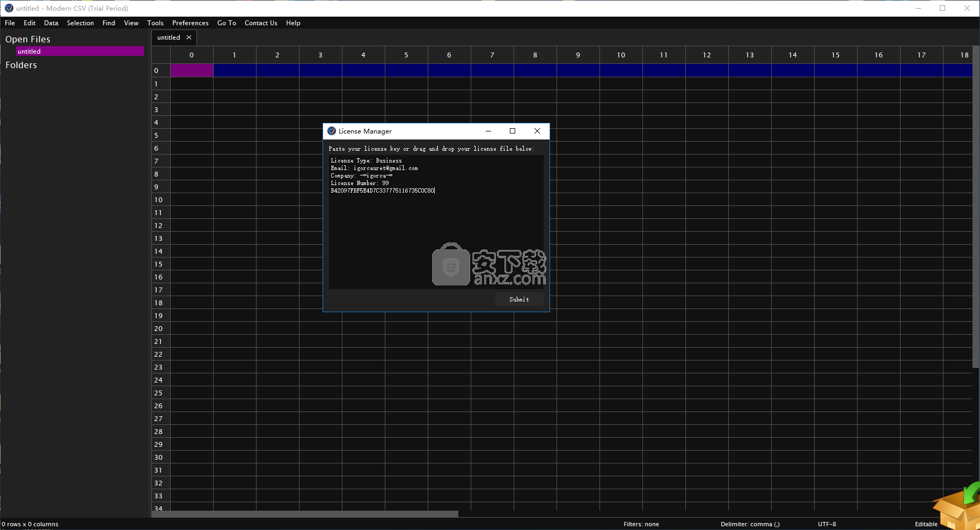This screenshot has height=530, width=980.
Task: Click the Filters: none status entry
Action: point(641,524)
